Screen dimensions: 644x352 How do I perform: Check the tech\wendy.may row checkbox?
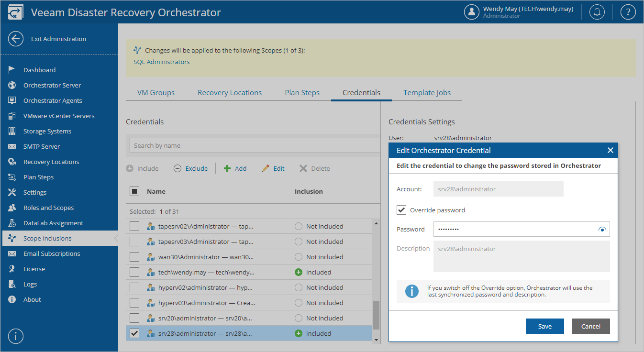coord(134,272)
